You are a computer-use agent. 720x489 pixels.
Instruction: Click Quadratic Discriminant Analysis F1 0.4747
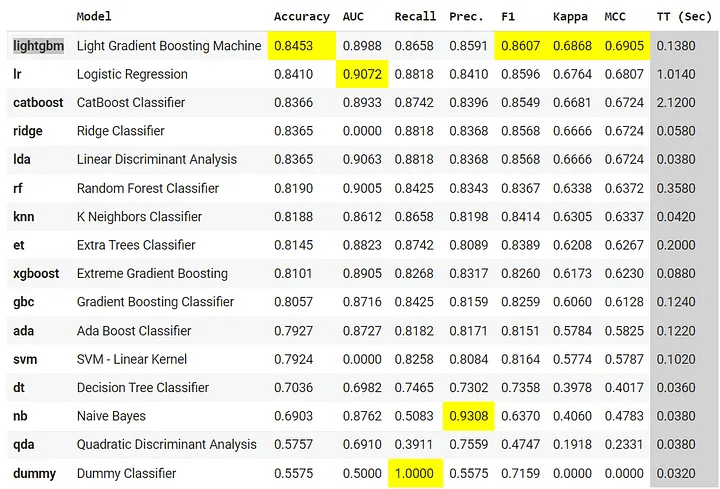click(521, 444)
